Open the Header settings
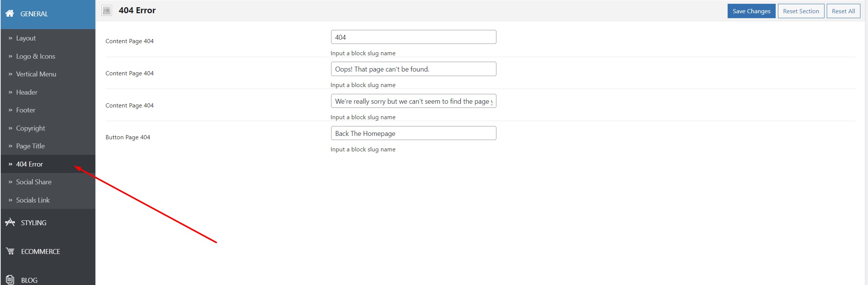Screen dimensions: 868x285 coord(48,92)
